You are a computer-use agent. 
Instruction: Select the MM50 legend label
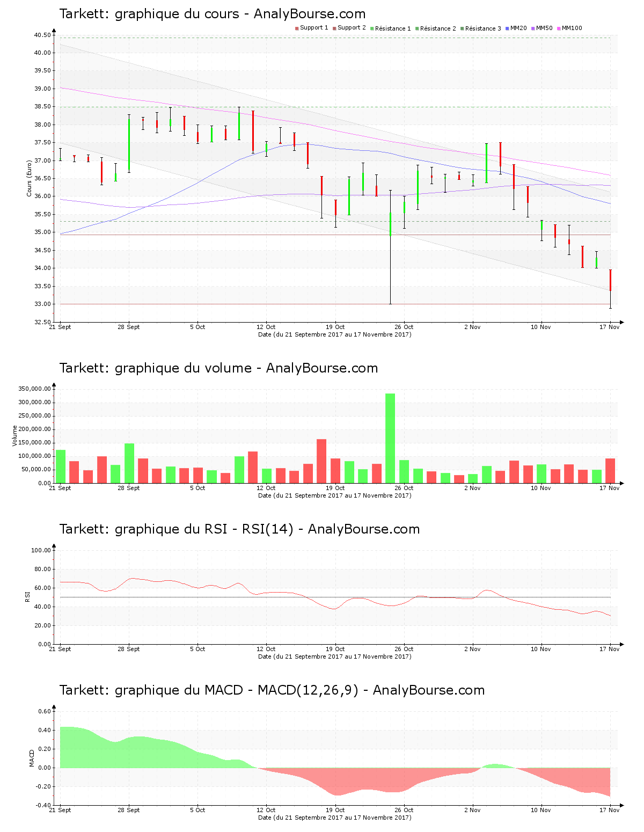[x=544, y=28]
